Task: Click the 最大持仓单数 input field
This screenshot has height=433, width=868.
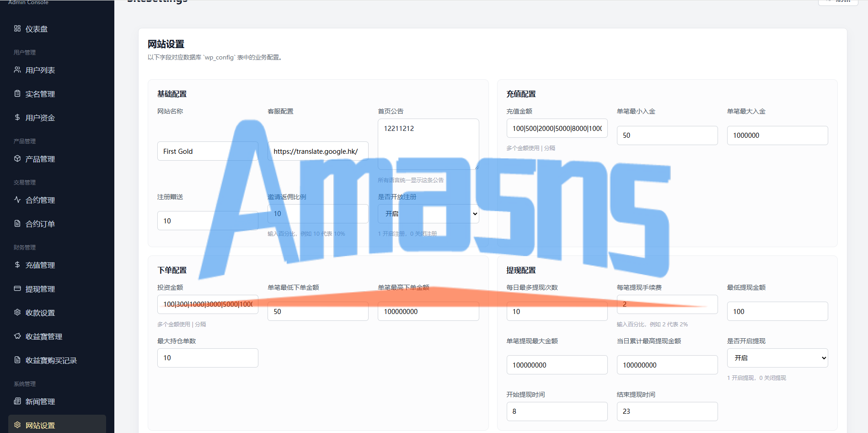Action: pos(208,358)
